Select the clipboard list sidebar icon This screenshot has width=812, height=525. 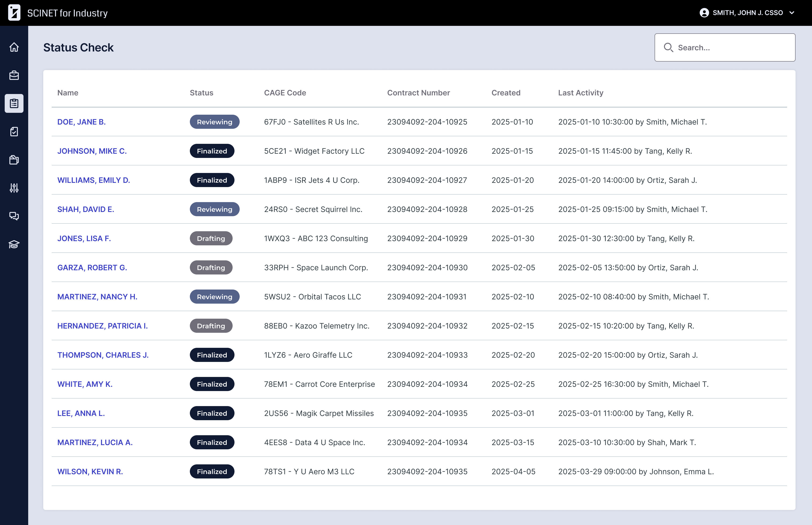pos(14,103)
